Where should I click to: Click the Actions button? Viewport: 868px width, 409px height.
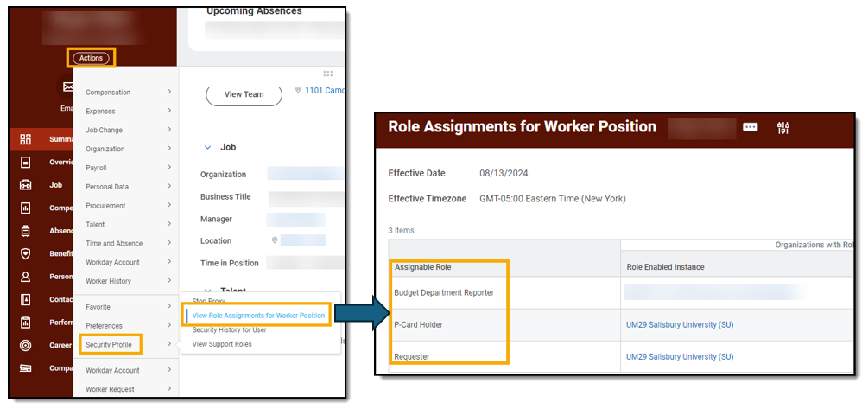click(x=91, y=58)
